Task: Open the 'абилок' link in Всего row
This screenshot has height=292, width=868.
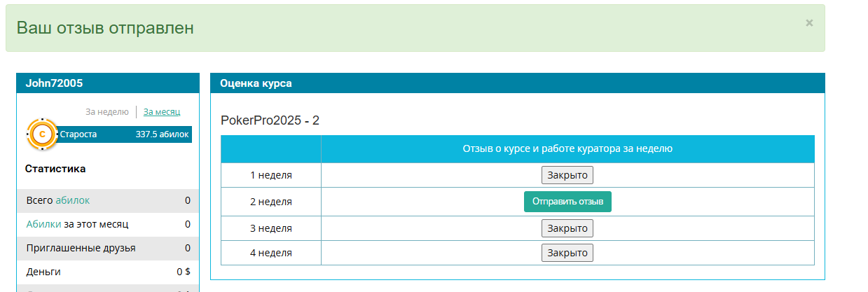Action: (x=73, y=200)
